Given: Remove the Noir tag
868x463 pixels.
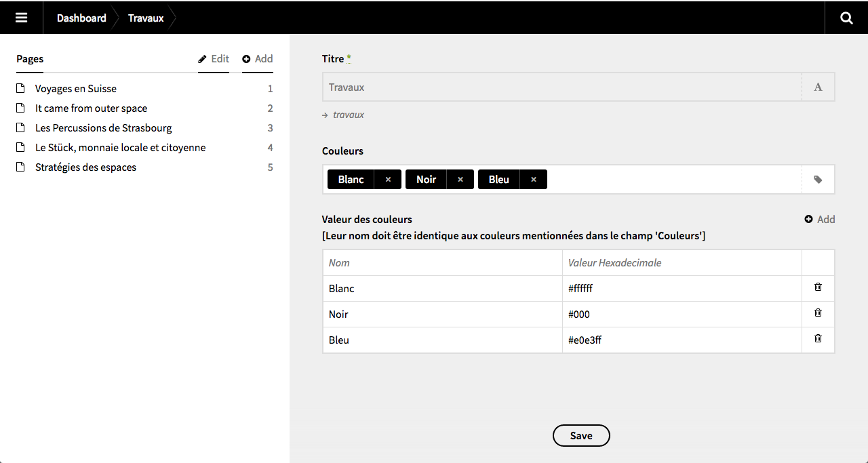Looking at the screenshot, I should 460,180.
